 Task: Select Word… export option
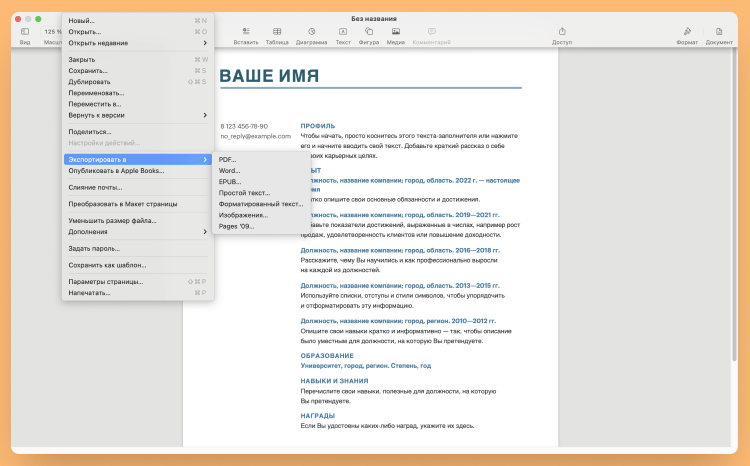coord(230,171)
